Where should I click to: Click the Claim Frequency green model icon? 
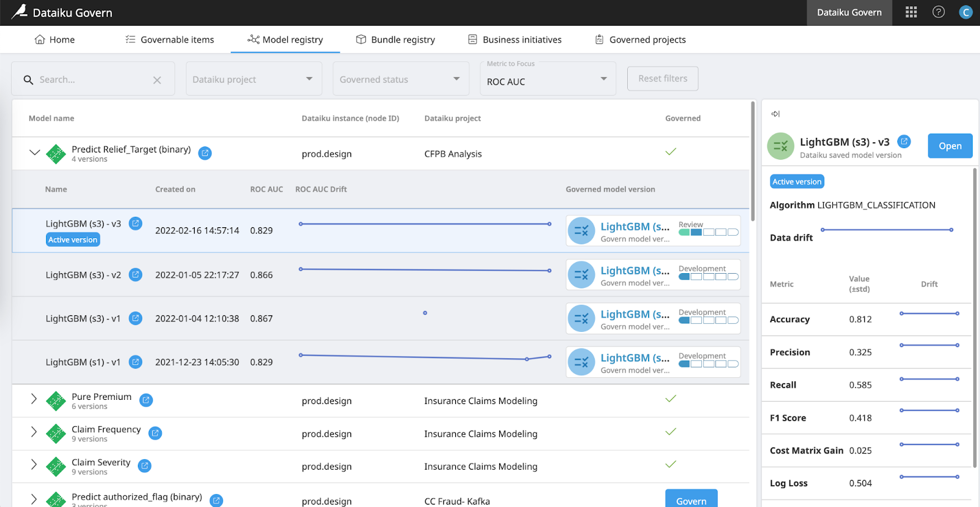point(56,434)
